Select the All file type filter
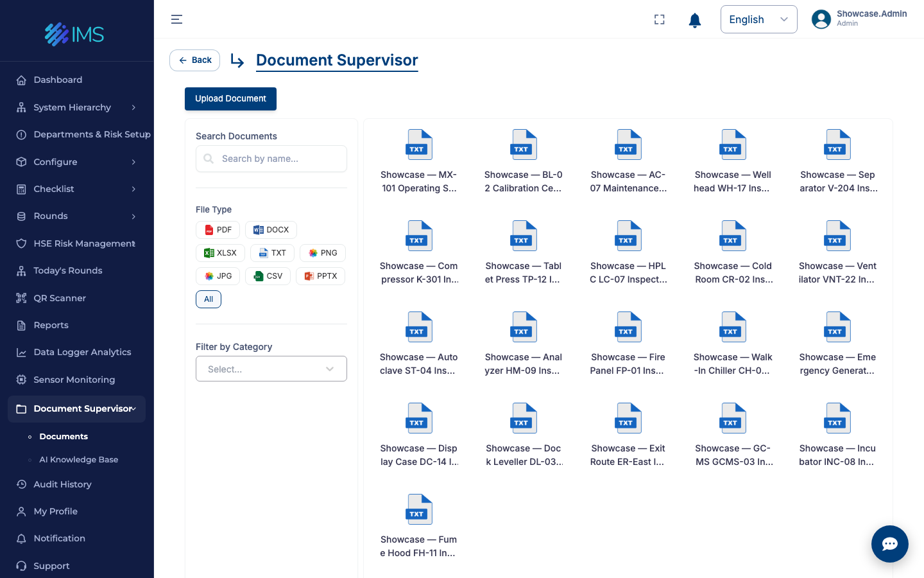This screenshot has height=578, width=924. pyautogui.click(x=209, y=299)
